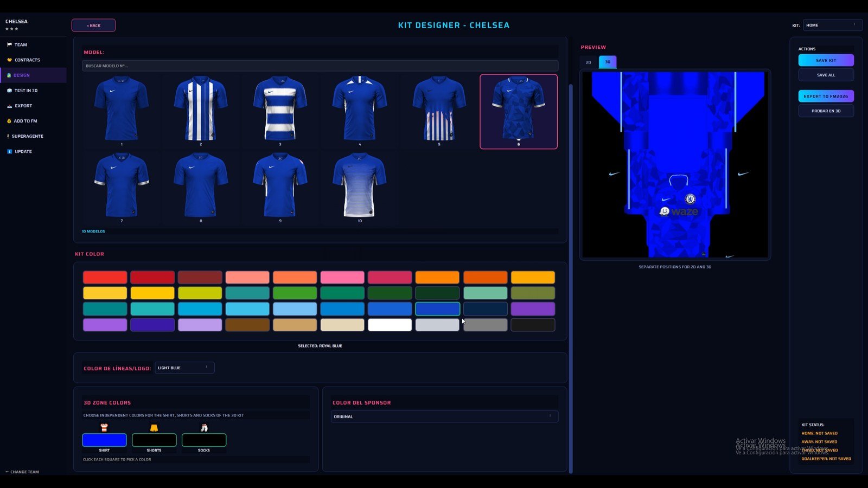
Task: Click 'HOME: NOT SAVED' status text
Action: point(819,433)
